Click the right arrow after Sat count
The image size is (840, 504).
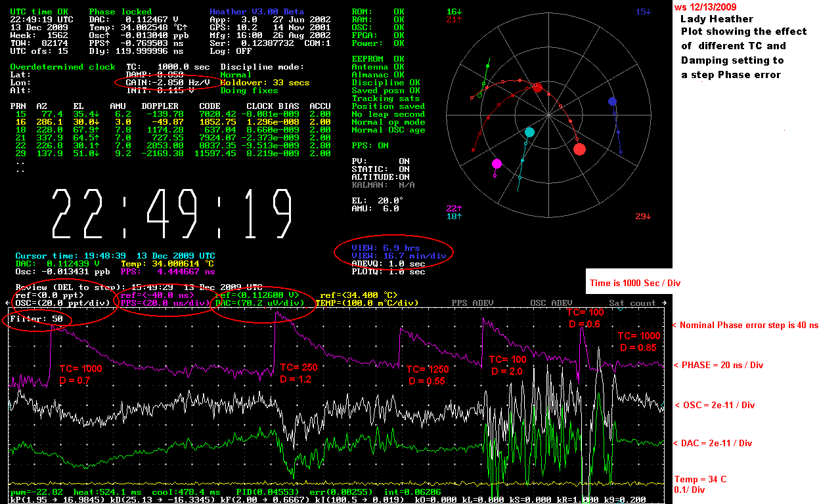[664, 303]
